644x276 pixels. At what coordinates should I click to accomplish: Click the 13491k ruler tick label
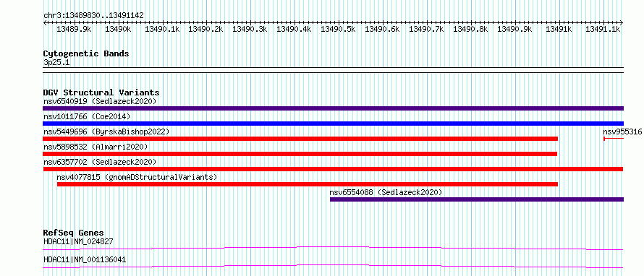[x=559, y=29]
